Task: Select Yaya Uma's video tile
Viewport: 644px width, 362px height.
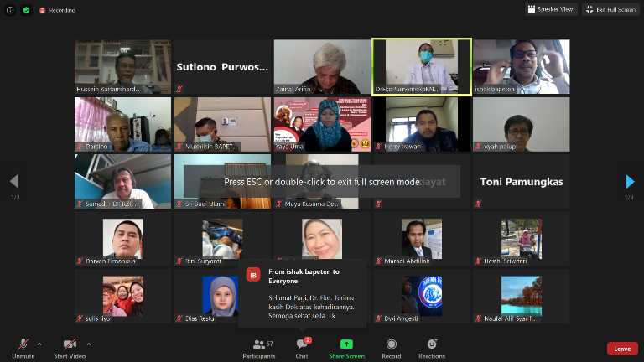Action: tap(322, 124)
